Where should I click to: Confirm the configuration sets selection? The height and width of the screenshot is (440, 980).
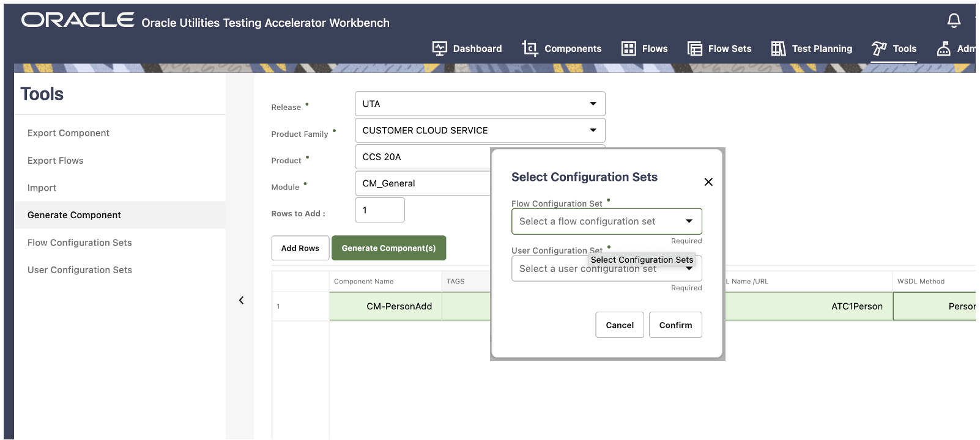(x=675, y=325)
